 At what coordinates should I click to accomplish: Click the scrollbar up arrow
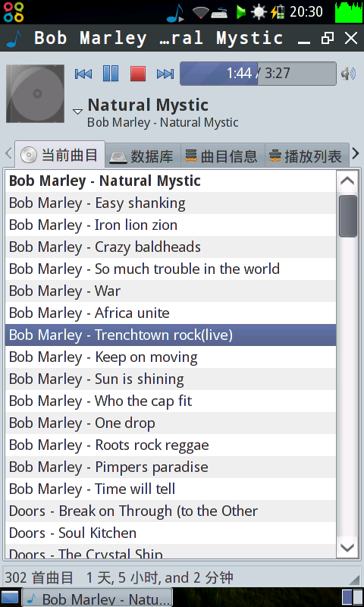[x=347, y=181]
